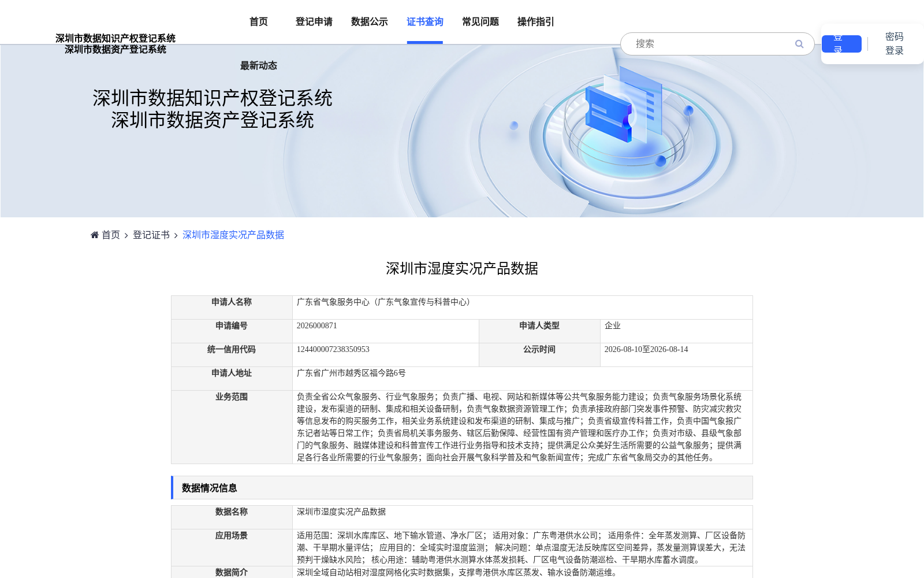Click the 数据名称 label cell
The width and height of the screenshot is (924, 578).
pos(232,517)
